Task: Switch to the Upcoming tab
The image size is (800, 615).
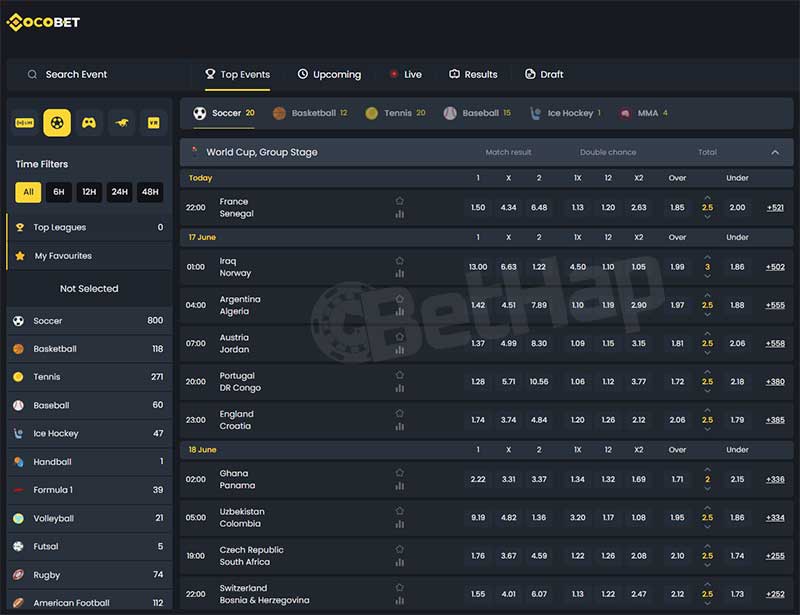Action: [x=329, y=75]
